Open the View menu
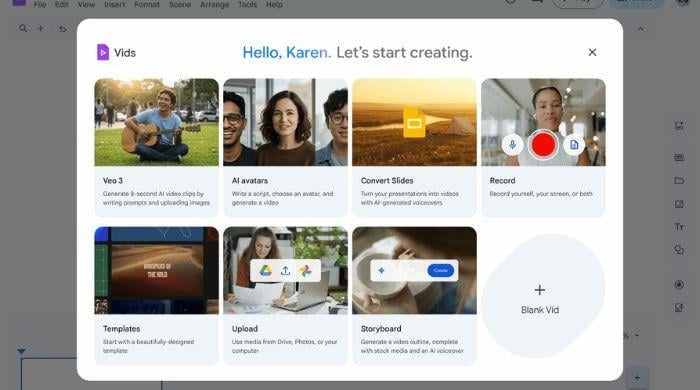 (86, 4)
